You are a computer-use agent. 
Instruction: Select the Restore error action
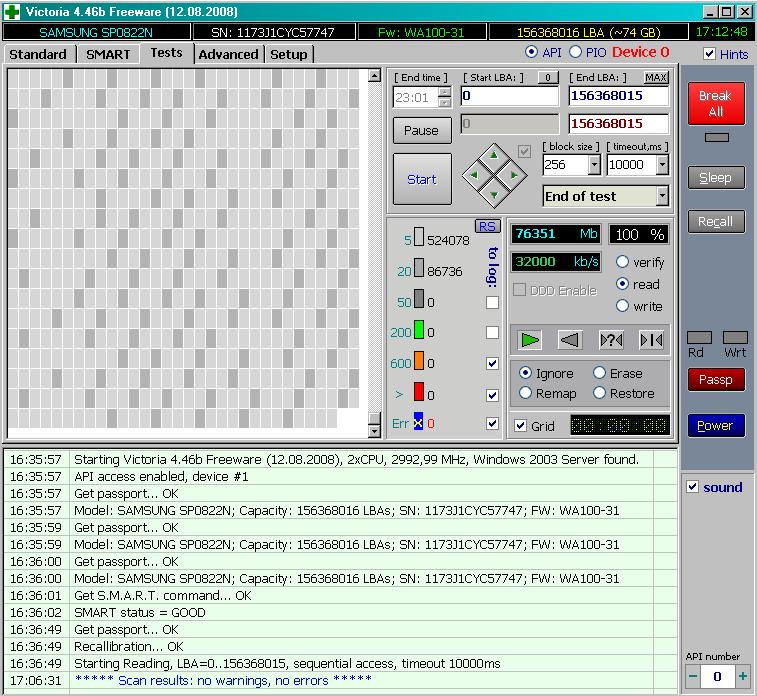click(599, 393)
